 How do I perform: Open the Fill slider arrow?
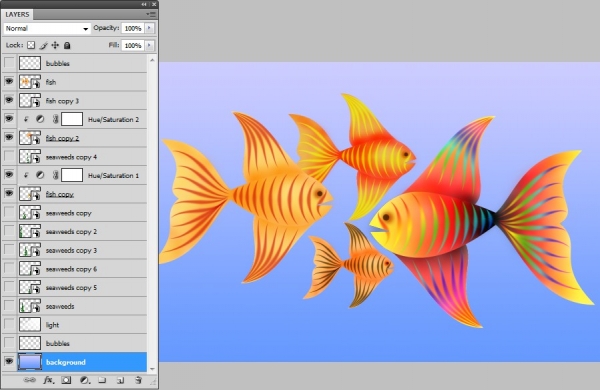[x=149, y=46]
